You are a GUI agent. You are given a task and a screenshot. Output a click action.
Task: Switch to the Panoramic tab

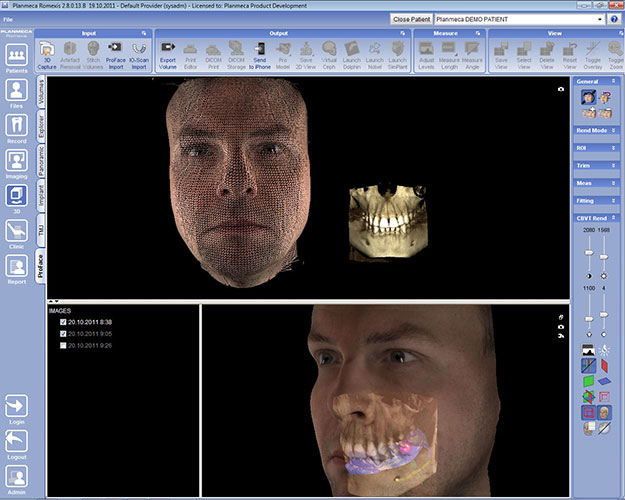point(41,161)
